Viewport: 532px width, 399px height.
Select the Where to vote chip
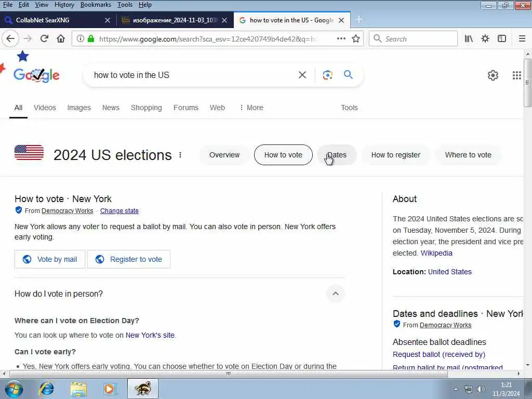point(468,155)
